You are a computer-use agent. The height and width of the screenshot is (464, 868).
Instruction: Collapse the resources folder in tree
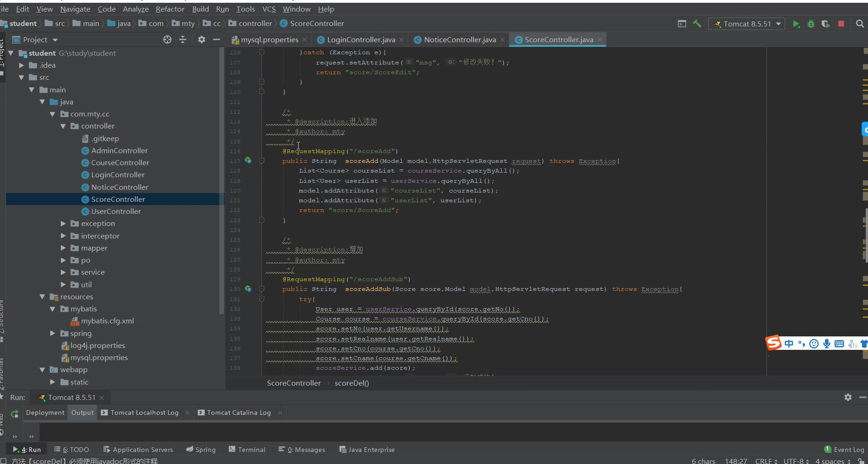42,297
